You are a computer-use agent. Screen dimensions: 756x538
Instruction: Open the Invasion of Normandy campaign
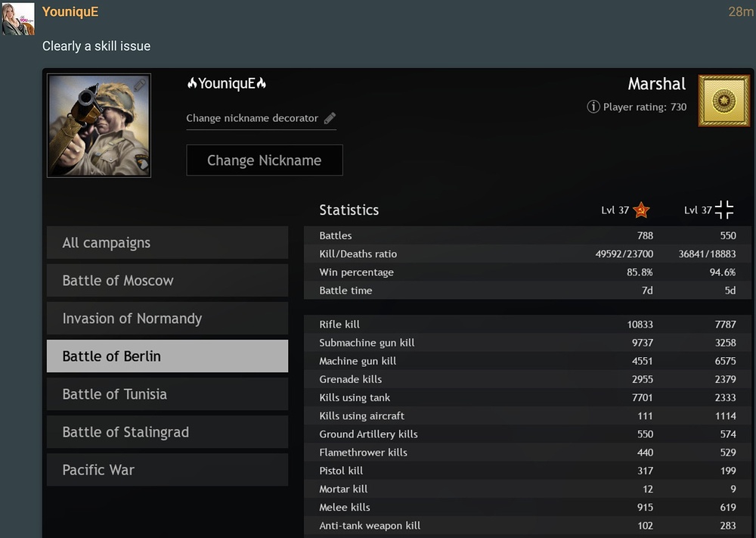(167, 319)
